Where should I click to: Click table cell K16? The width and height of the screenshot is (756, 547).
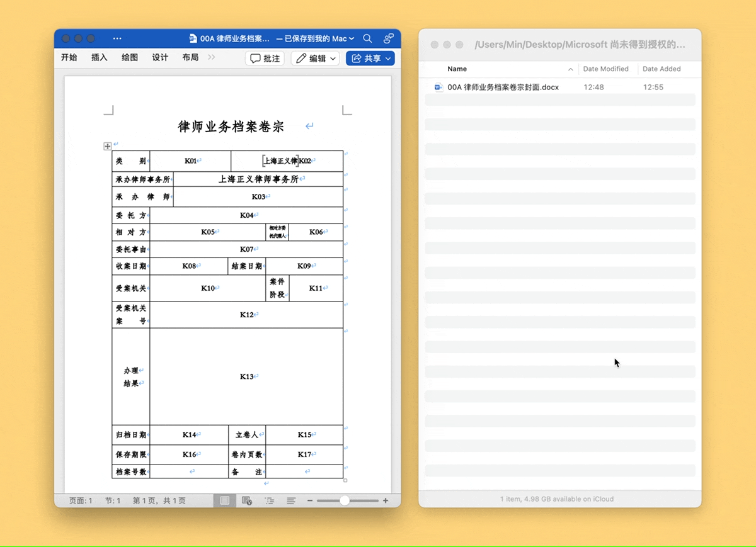(189, 454)
